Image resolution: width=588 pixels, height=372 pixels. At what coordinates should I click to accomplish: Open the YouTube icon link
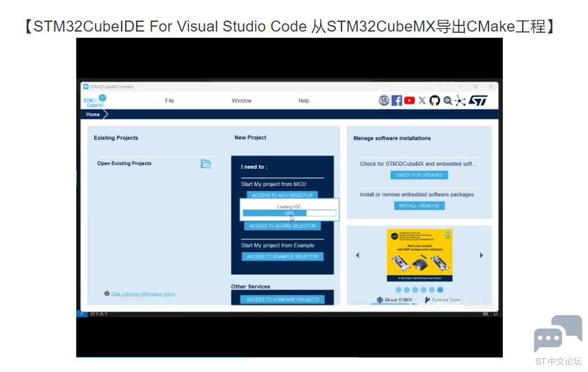409,100
